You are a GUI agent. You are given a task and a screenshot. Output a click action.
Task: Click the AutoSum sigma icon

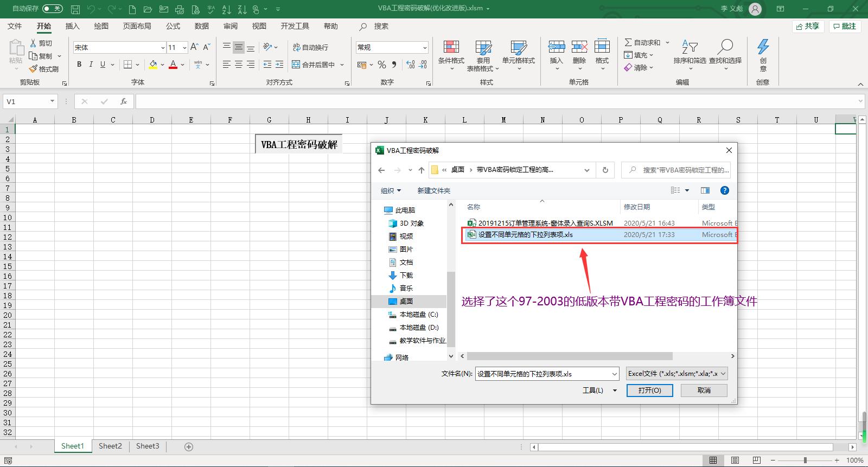pos(628,42)
